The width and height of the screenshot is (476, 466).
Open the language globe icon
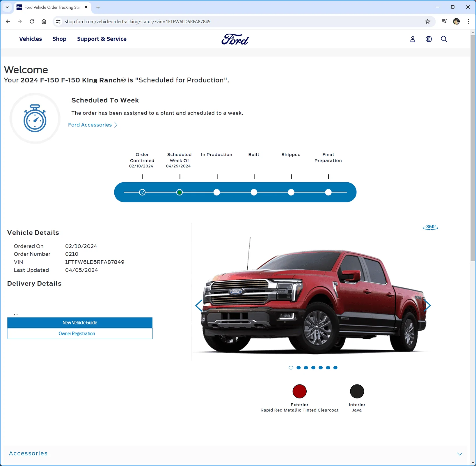pyautogui.click(x=429, y=39)
